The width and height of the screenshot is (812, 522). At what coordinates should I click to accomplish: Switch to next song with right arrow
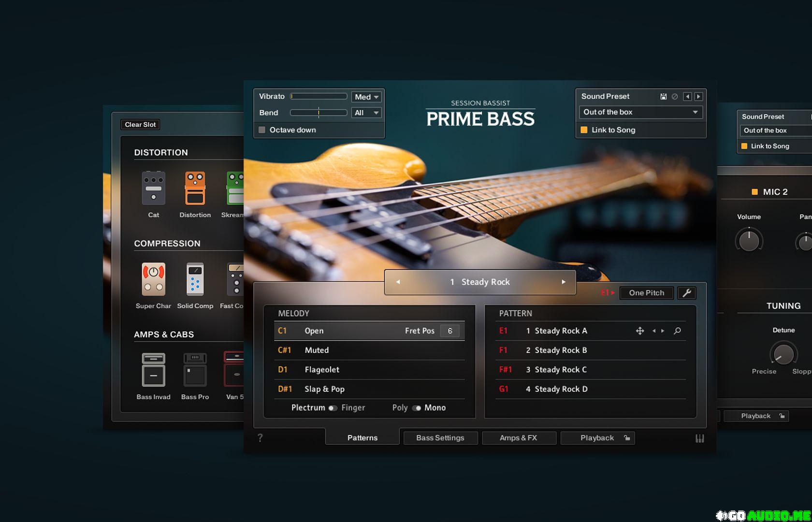point(563,282)
